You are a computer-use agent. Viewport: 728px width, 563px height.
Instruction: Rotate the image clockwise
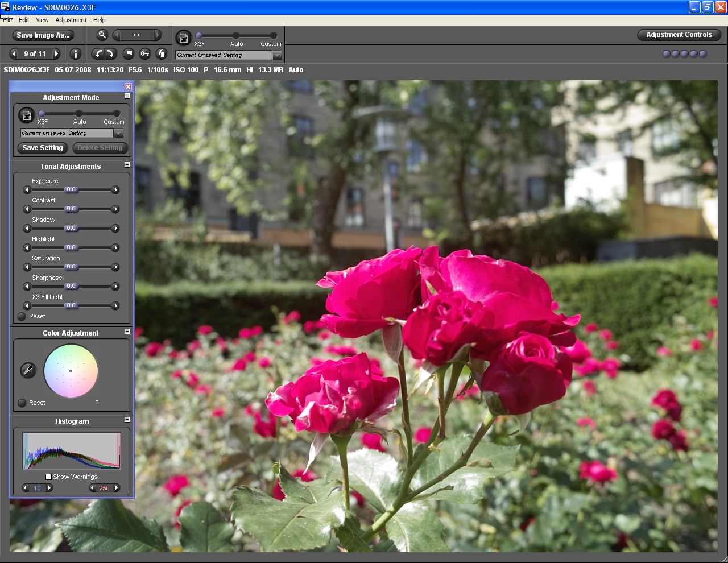(x=110, y=54)
